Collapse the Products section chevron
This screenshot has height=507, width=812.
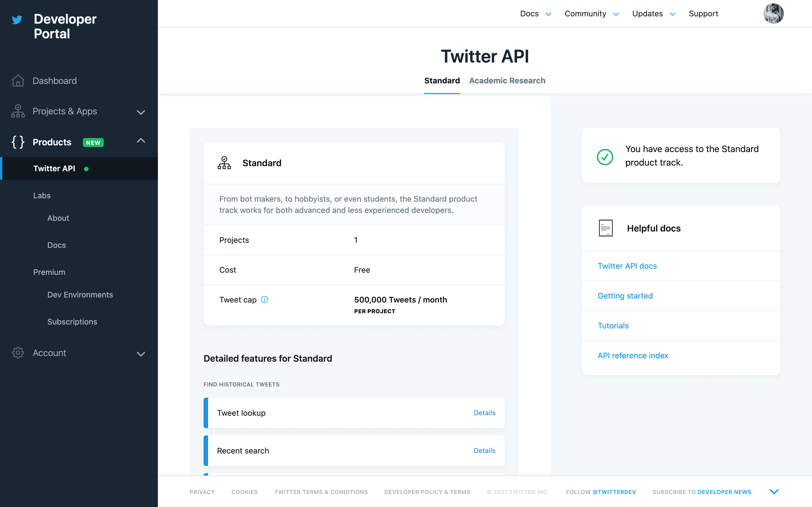pos(141,141)
